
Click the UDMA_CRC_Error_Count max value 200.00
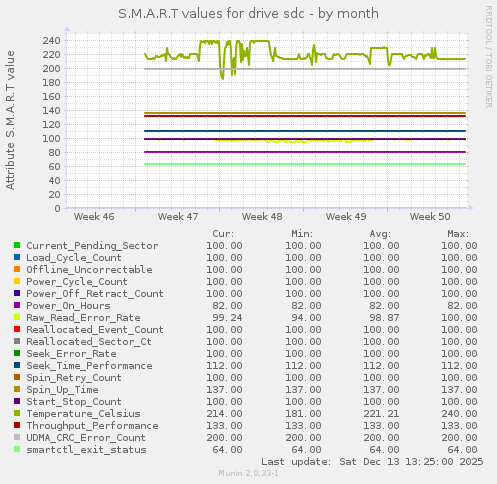click(459, 438)
